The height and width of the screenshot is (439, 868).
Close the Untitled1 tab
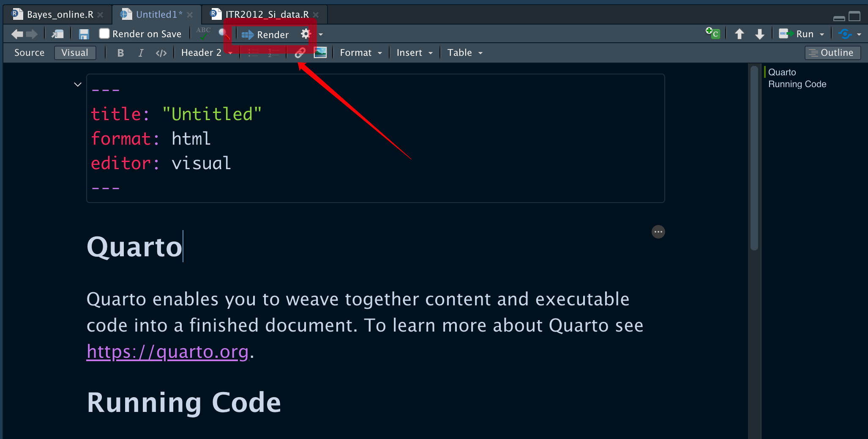point(190,15)
